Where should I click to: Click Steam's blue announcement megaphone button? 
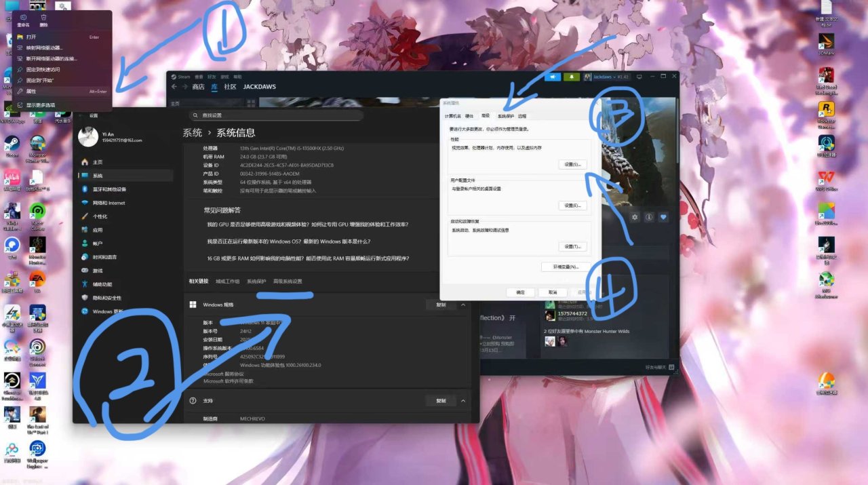553,77
